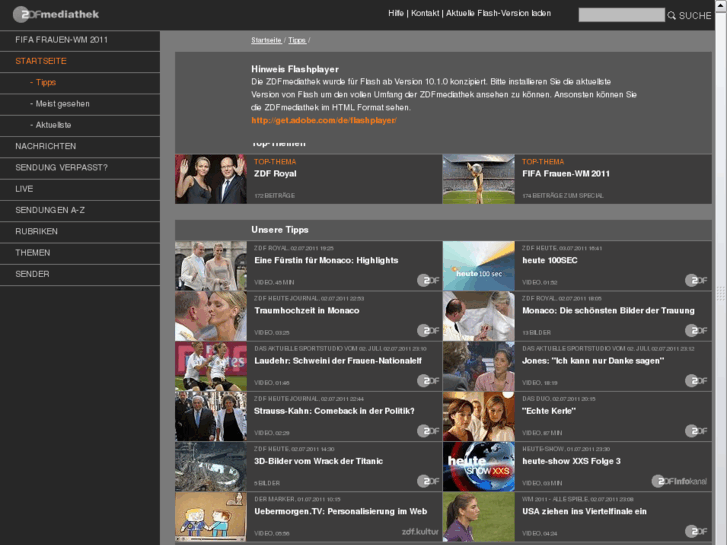This screenshot has width=727, height=545.
Task: Open FIFA Frauen-WM 2011 menu entry
Action: tap(80, 40)
